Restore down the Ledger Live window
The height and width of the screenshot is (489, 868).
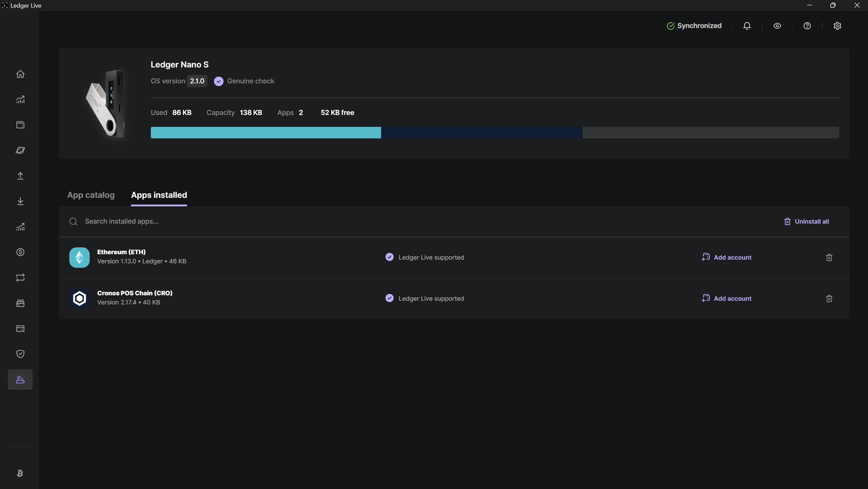pos(833,5)
